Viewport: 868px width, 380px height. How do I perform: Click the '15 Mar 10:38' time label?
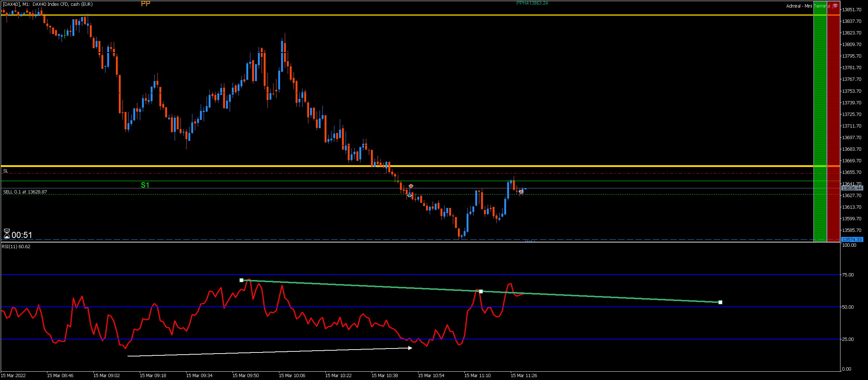(x=385, y=376)
